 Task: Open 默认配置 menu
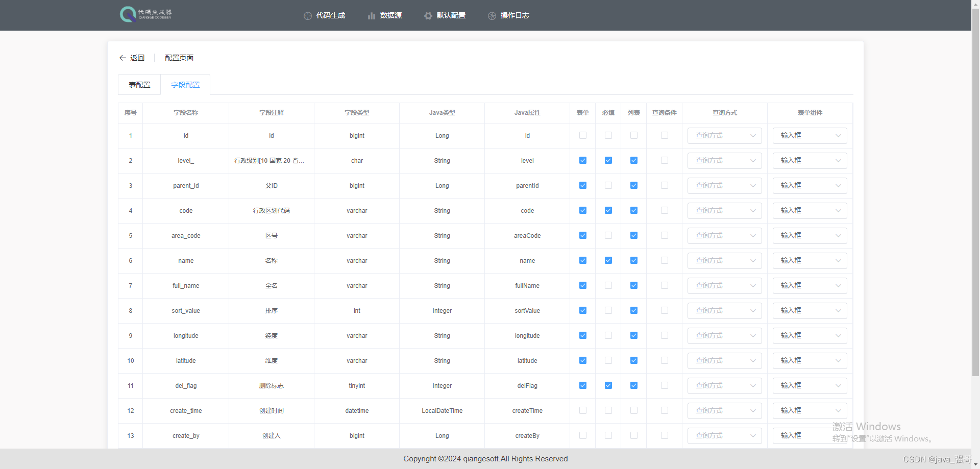pyautogui.click(x=445, y=16)
